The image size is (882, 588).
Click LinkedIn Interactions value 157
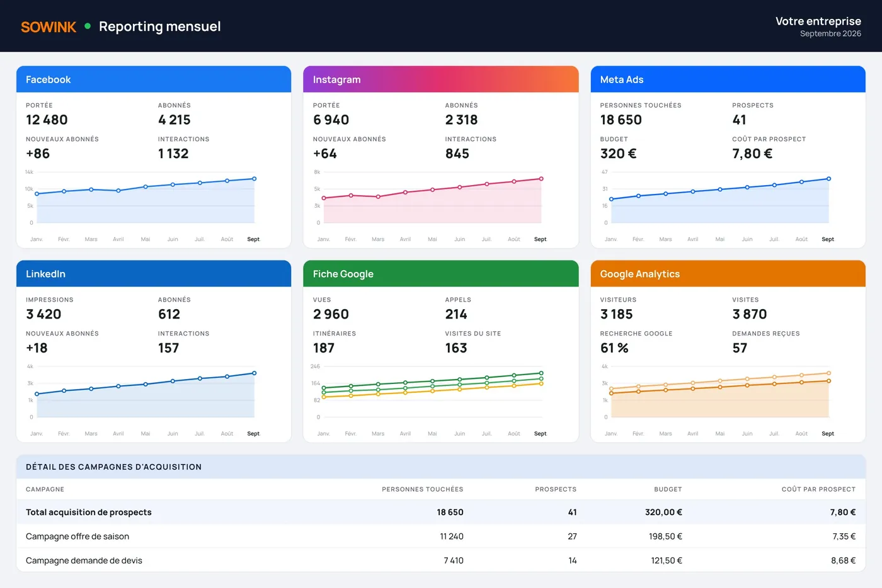(168, 348)
